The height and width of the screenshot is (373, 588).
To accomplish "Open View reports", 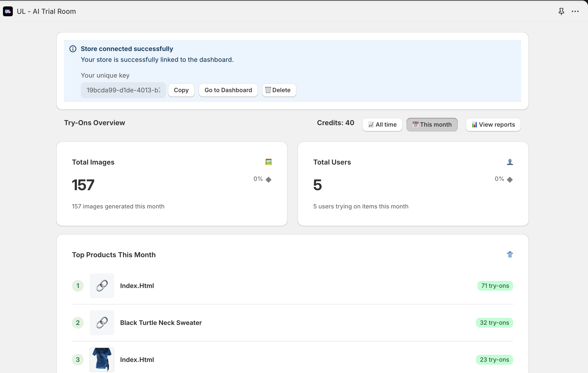I will [493, 125].
